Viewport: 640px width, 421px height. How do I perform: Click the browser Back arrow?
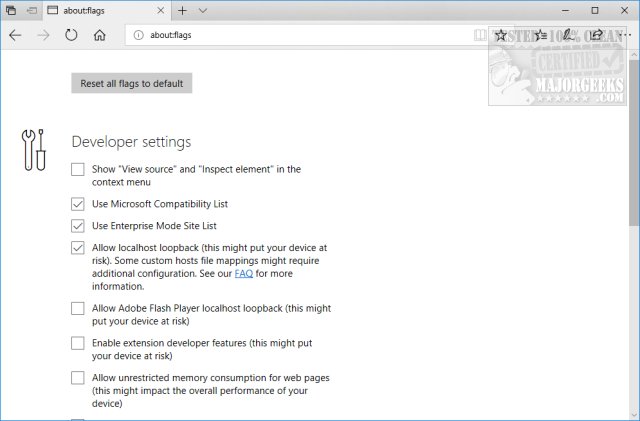click(x=15, y=35)
